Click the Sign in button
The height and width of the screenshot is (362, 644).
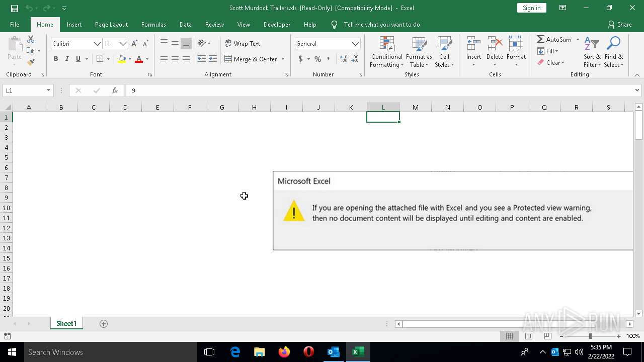pos(531,8)
